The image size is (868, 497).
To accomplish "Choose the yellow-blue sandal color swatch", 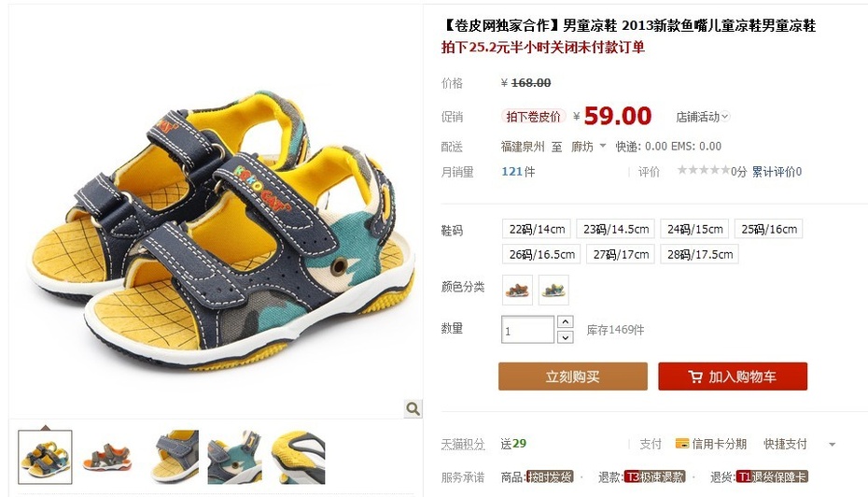I will coord(553,290).
